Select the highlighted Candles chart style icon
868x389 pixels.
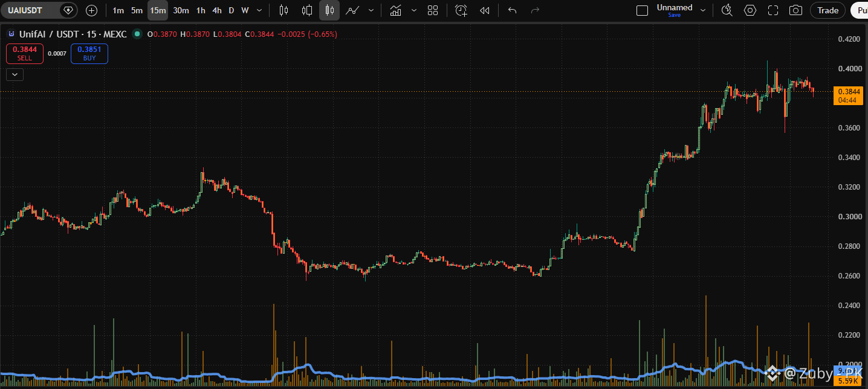point(329,10)
